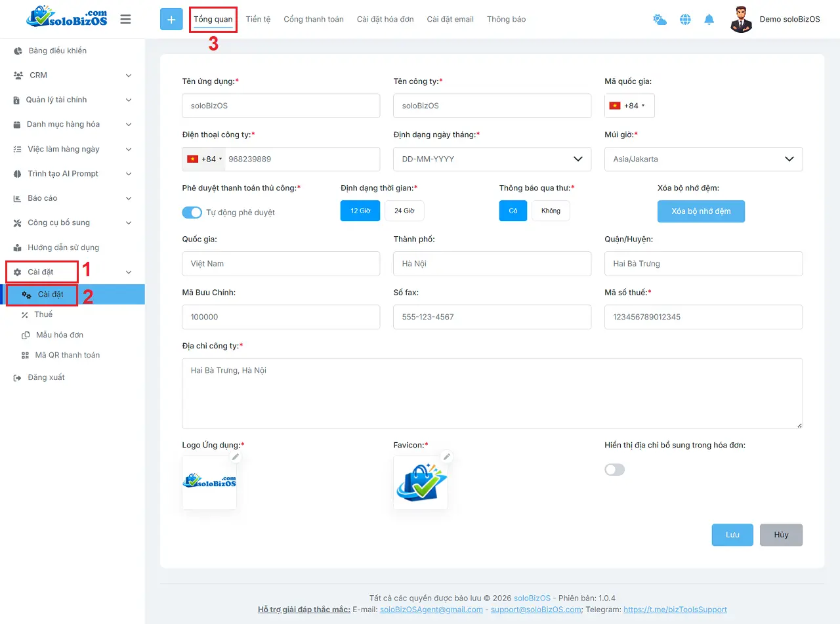Open the support@soloBizOS.com email link
This screenshot has height=624, width=840.
tap(536, 610)
